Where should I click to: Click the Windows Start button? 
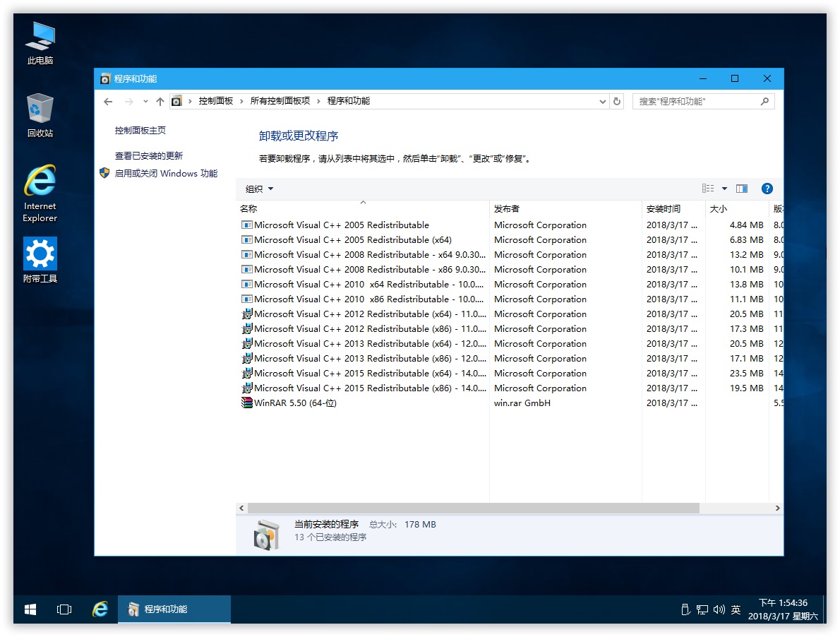(30, 609)
